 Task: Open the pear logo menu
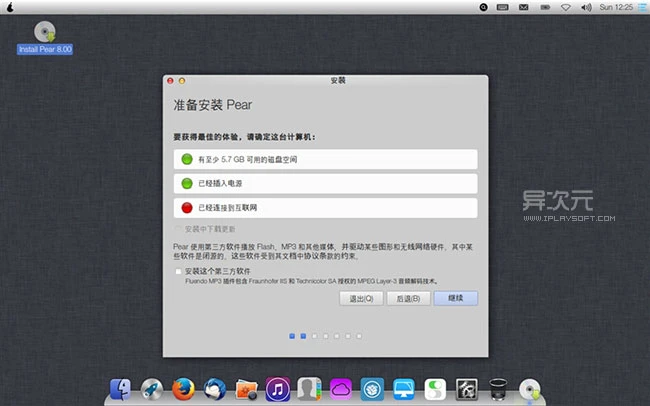click(x=10, y=7)
